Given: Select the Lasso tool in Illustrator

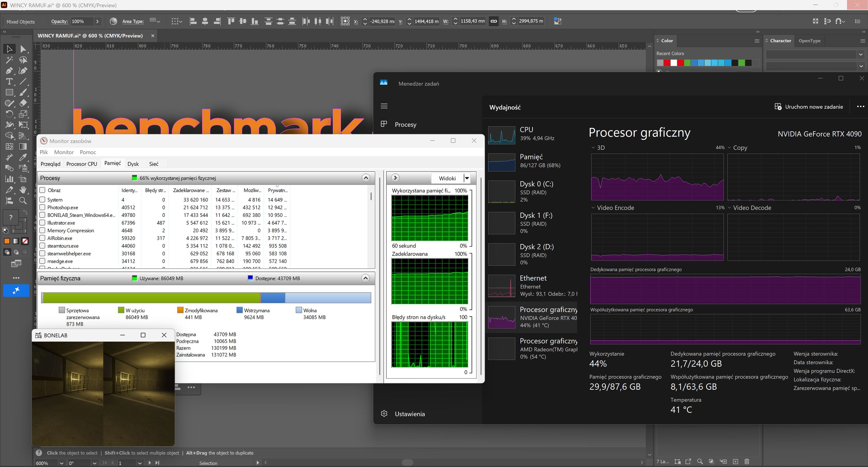Looking at the screenshot, I should pyautogui.click(x=23, y=60).
